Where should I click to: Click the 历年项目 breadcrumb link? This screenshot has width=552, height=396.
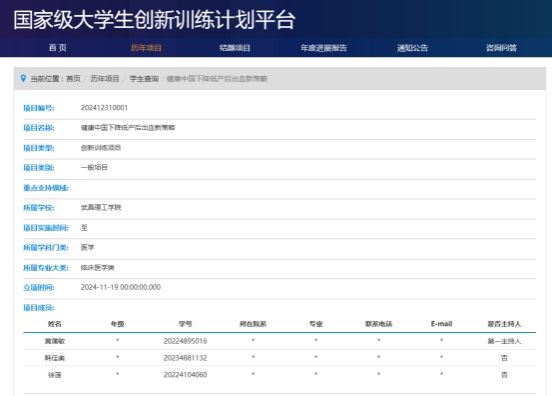click(x=105, y=78)
